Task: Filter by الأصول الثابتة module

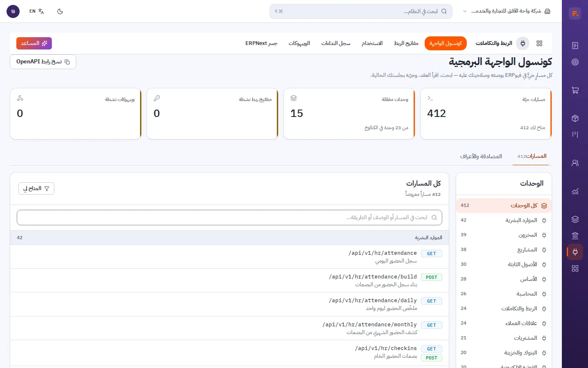Action: click(504, 265)
